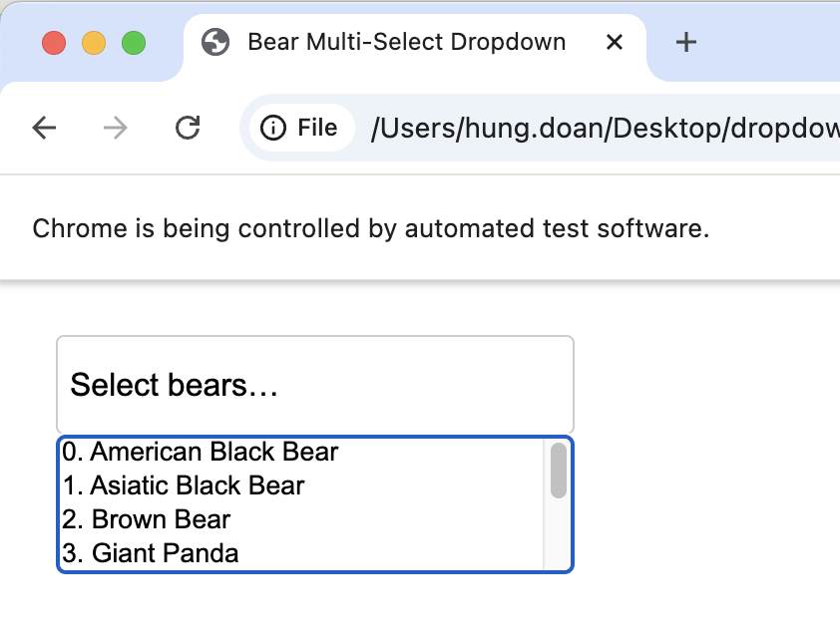840x640 pixels.
Task: Click the globe favicon on the tab
Action: (214, 42)
